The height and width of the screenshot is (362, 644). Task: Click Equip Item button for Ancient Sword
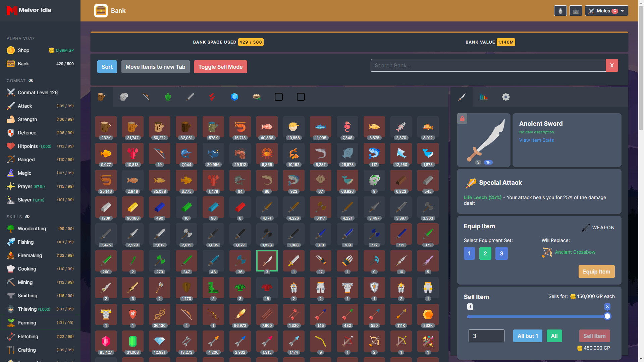click(x=597, y=271)
